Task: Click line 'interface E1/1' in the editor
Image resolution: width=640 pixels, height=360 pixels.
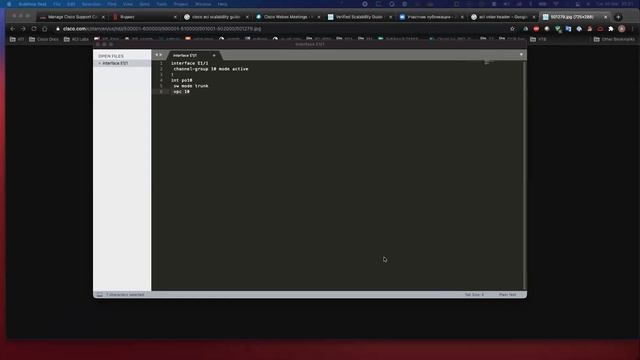Action: coord(189,63)
